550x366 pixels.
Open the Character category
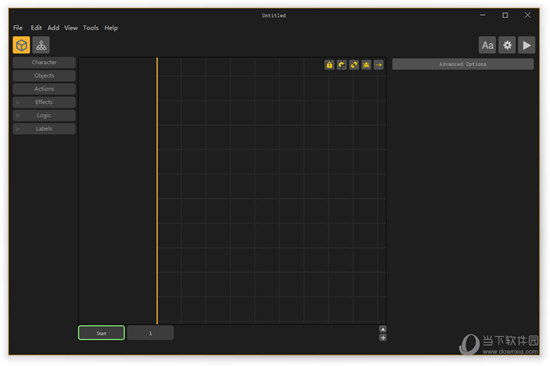pos(44,62)
